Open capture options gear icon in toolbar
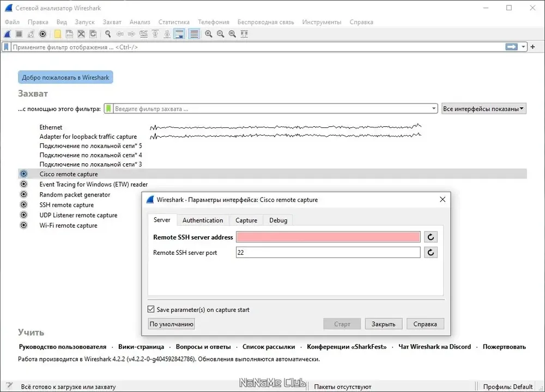Image resolution: width=545 pixels, height=392 pixels. coord(43,34)
